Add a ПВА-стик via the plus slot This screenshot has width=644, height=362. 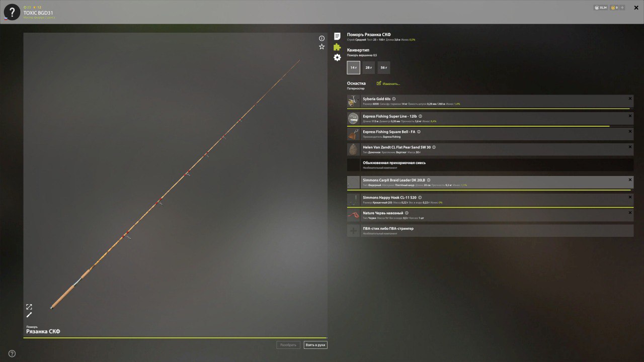(x=354, y=231)
